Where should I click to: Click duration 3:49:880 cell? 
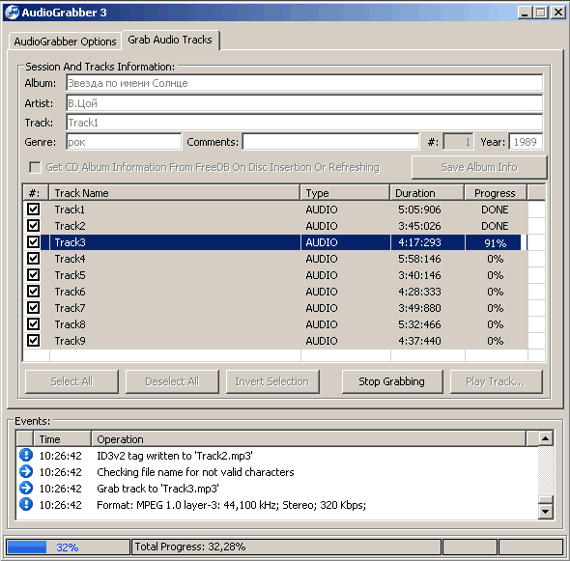[420, 308]
